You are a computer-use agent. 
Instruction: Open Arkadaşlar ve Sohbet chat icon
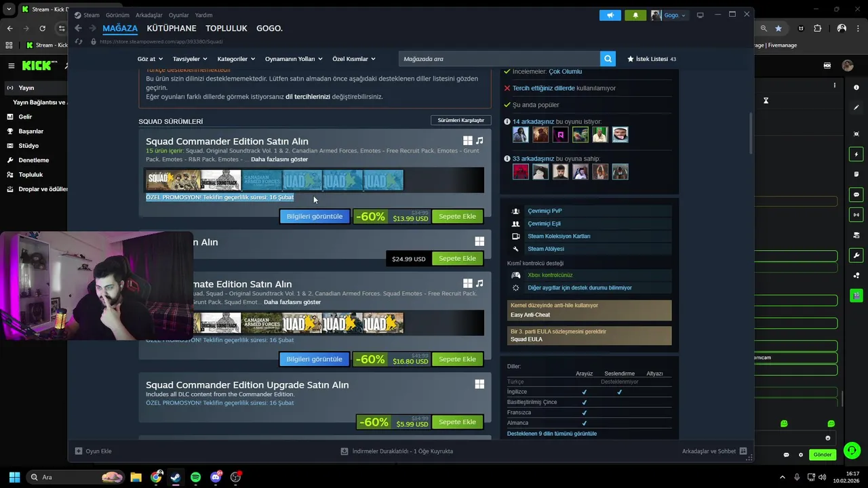pyautogui.click(x=743, y=451)
